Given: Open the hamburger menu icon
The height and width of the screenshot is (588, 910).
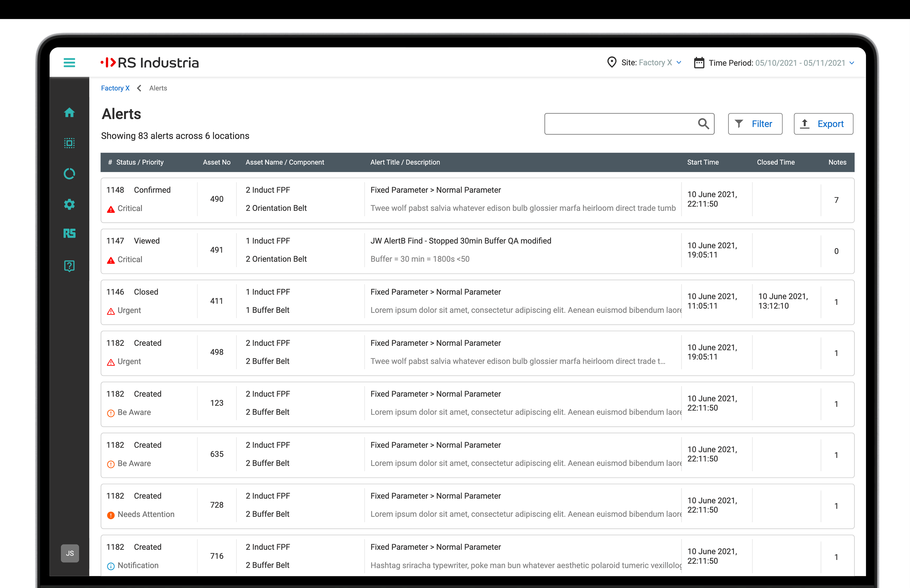Looking at the screenshot, I should pos(69,62).
